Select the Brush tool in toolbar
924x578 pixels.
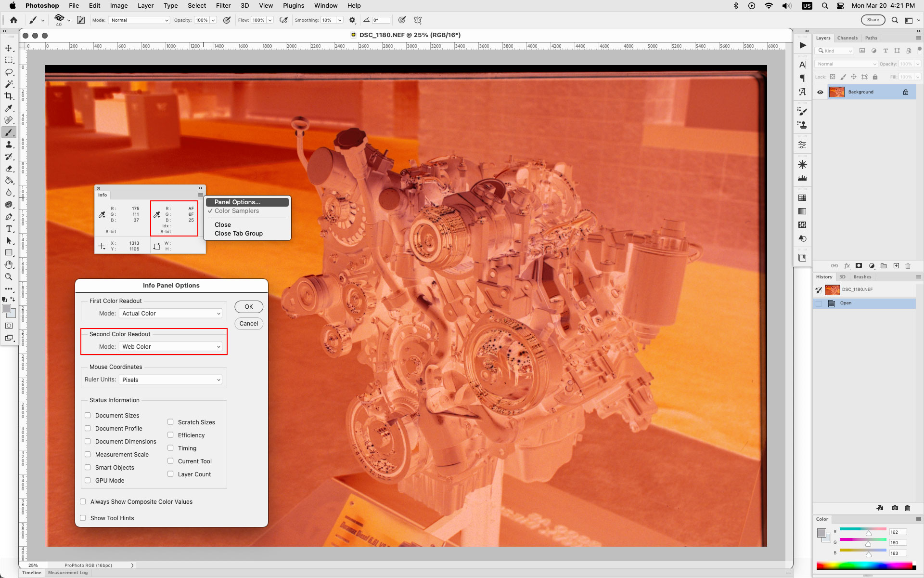(9, 132)
